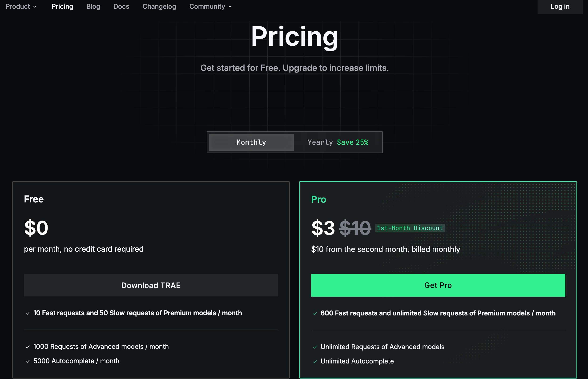Open the Changelog page
Image resolution: width=588 pixels, height=379 pixels.
tap(159, 6)
